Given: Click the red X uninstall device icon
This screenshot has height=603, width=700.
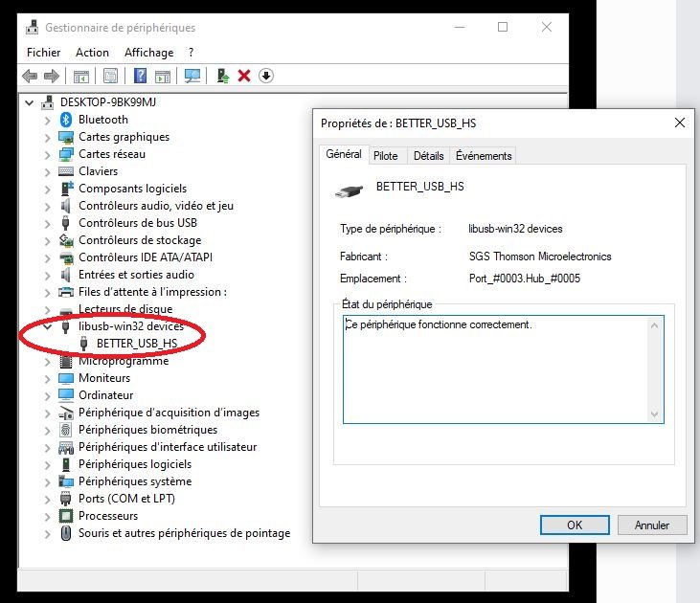Looking at the screenshot, I should click(x=244, y=76).
